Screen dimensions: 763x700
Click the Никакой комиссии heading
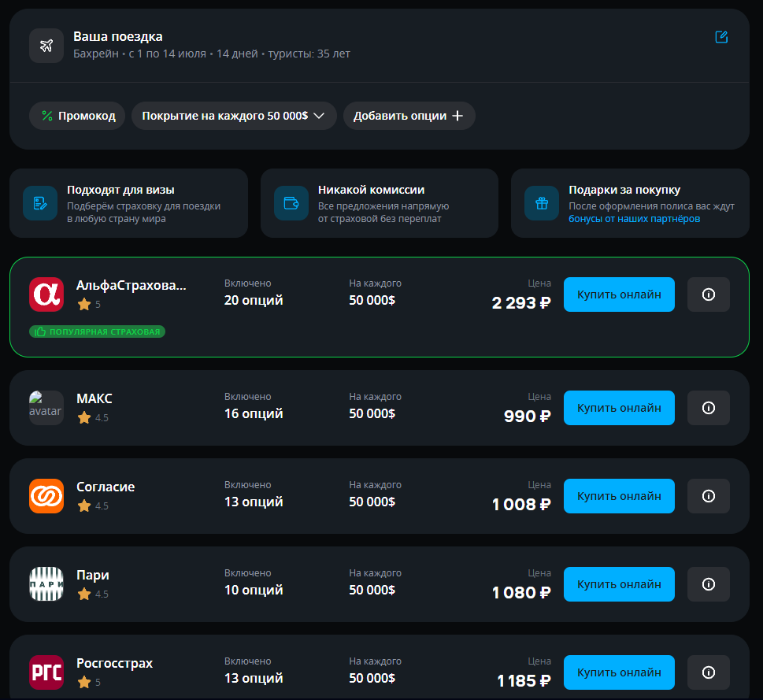[x=372, y=191]
